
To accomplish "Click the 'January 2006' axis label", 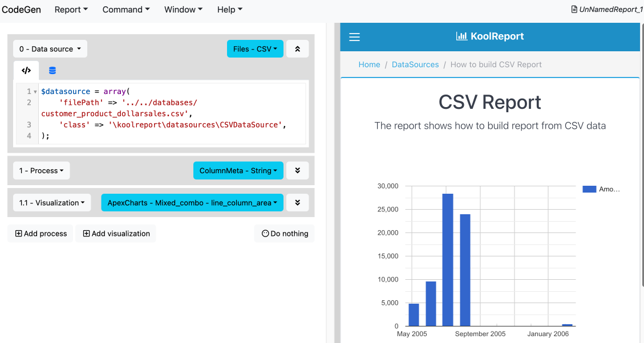I will tap(548, 333).
